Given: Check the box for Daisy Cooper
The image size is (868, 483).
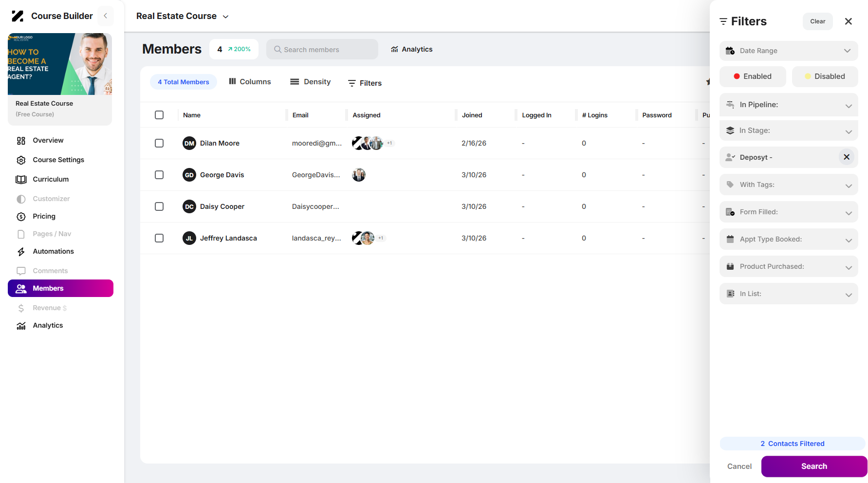Looking at the screenshot, I should 159,206.
